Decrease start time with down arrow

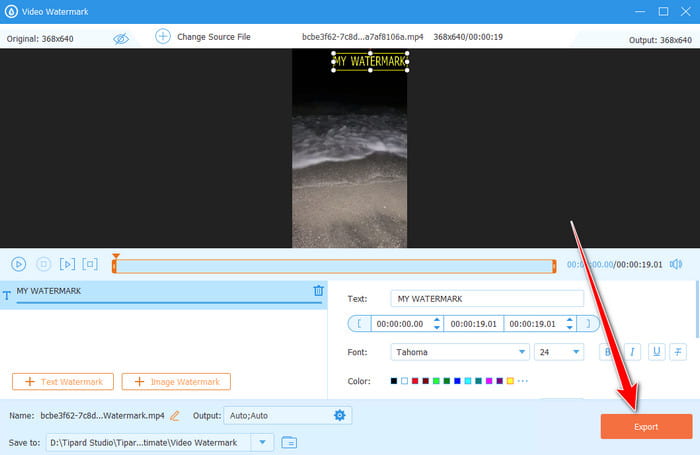pyautogui.click(x=437, y=328)
